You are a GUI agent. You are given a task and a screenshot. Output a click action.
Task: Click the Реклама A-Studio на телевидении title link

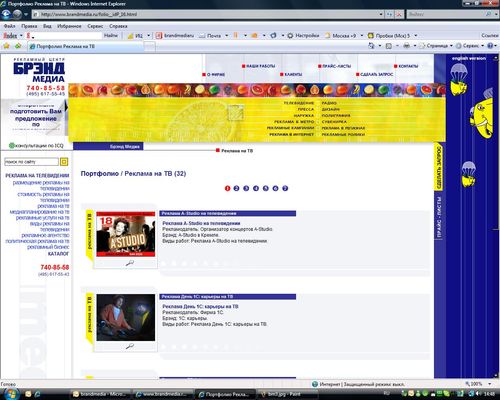tap(201, 223)
